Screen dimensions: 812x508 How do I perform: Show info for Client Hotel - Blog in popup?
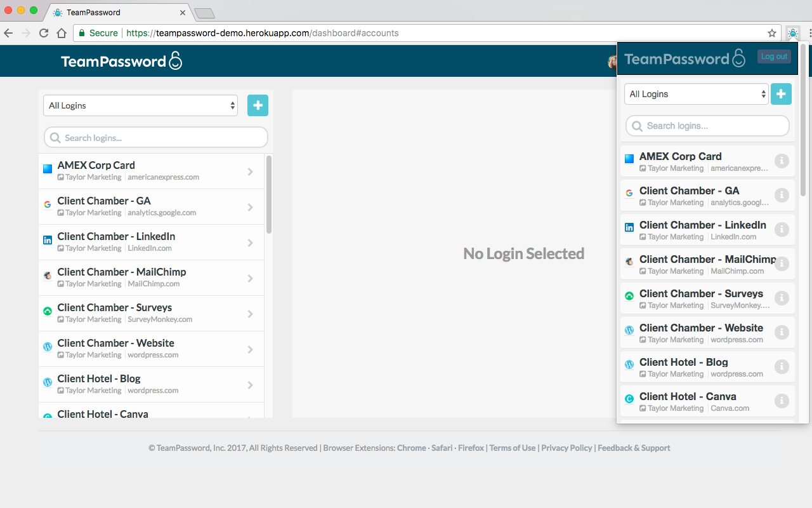tap(782, 367)
